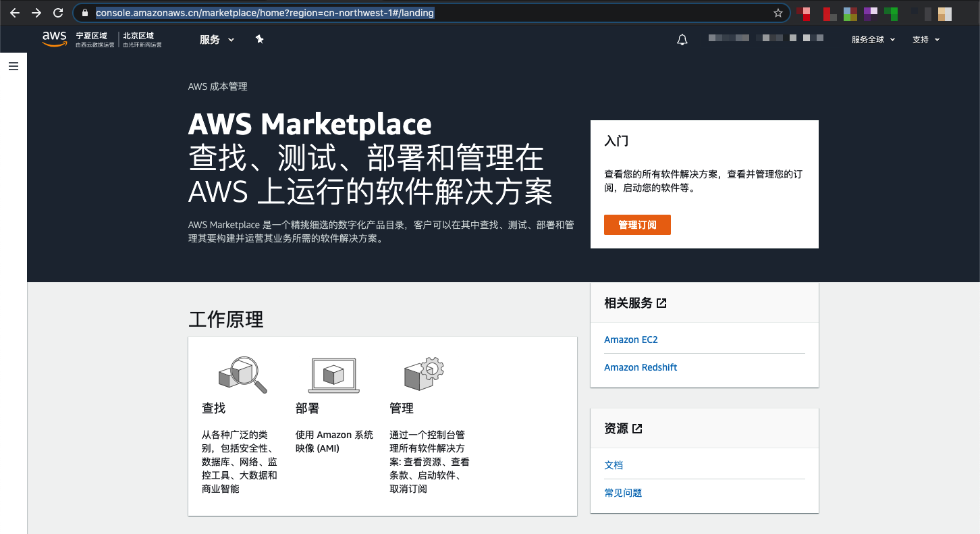Open the sidebar hamburger menu icon
Viewport: 980px width, 534px height.
(x=13, y=65)
